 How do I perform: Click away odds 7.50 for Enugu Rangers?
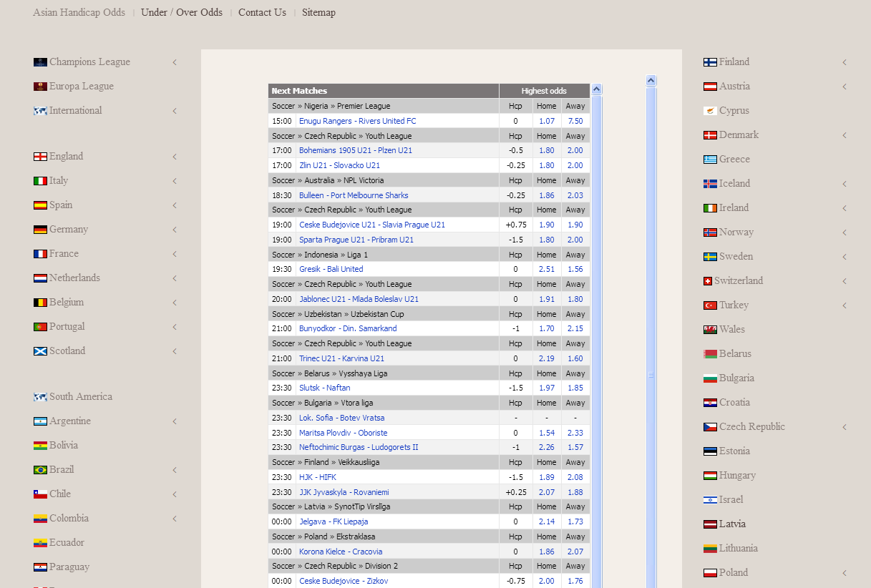[575, 121]
